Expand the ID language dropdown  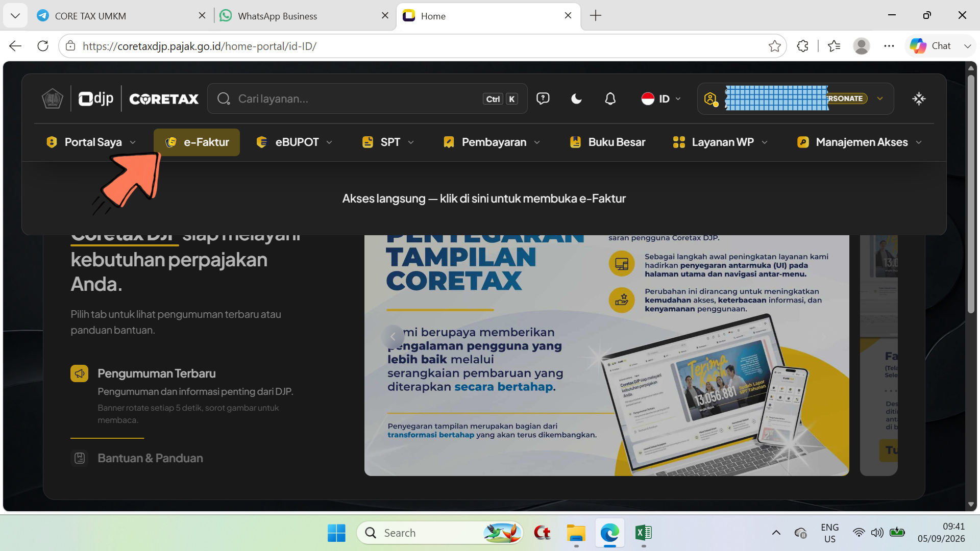pyautogui.click(x=661, y=98)
